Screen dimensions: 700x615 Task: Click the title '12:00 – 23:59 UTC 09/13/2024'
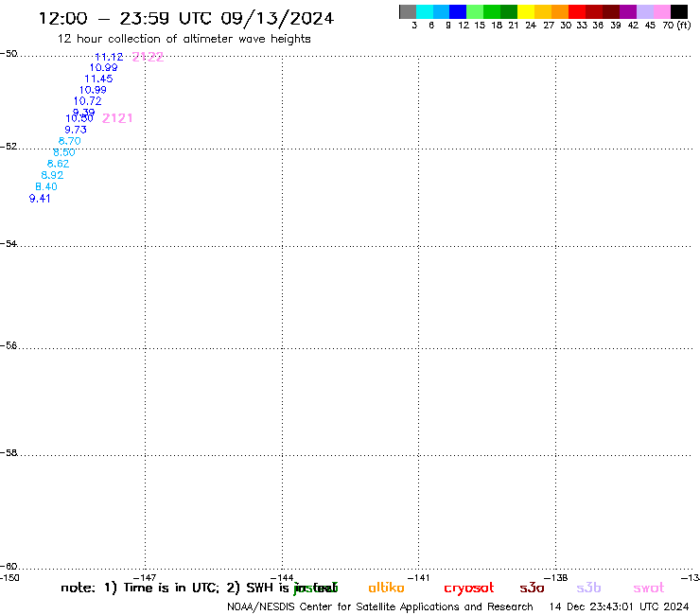point(186,18)
